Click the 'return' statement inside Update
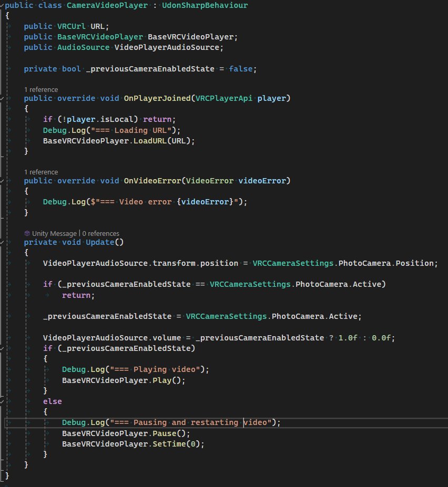Screen dimensions: 448x487 [x=76, y=295]
